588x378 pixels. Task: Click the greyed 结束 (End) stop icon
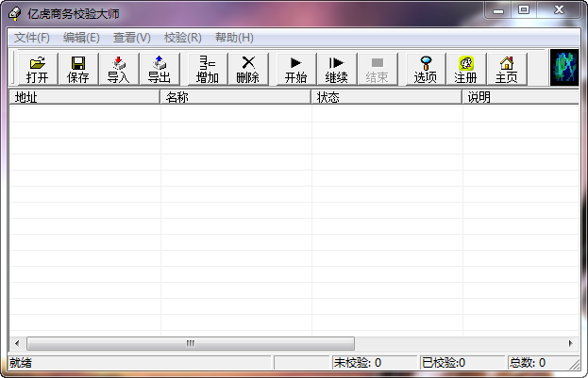pyautogui.click(x=378, y=70)
